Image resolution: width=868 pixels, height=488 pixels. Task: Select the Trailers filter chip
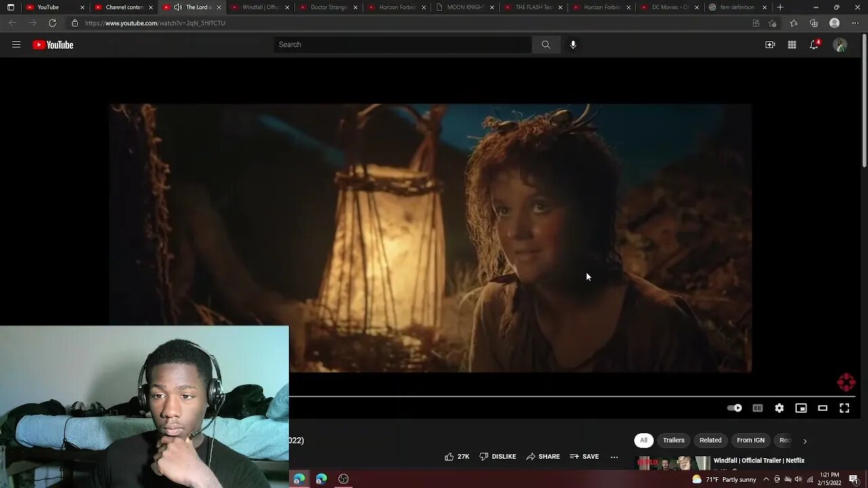click(673, 441)
